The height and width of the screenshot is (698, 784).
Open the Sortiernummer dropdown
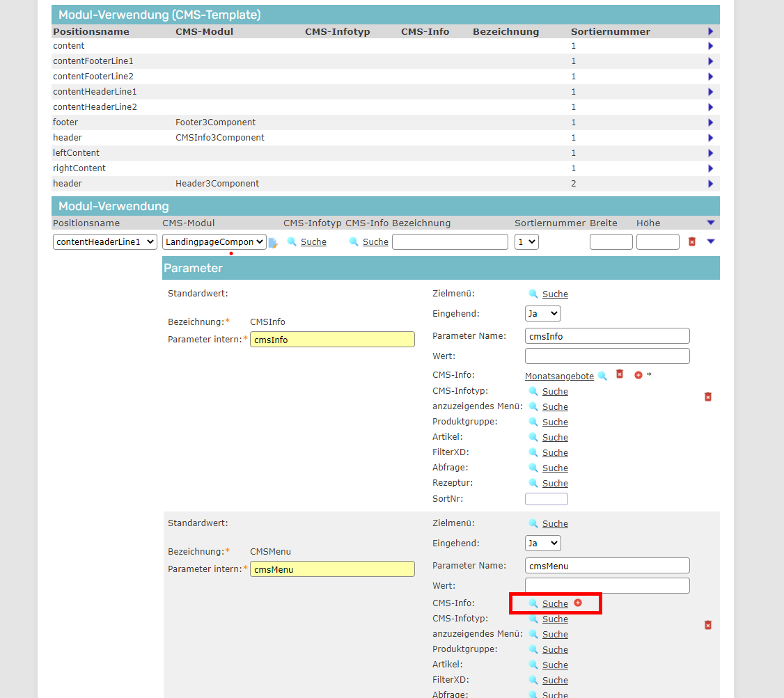click(526, 242)
